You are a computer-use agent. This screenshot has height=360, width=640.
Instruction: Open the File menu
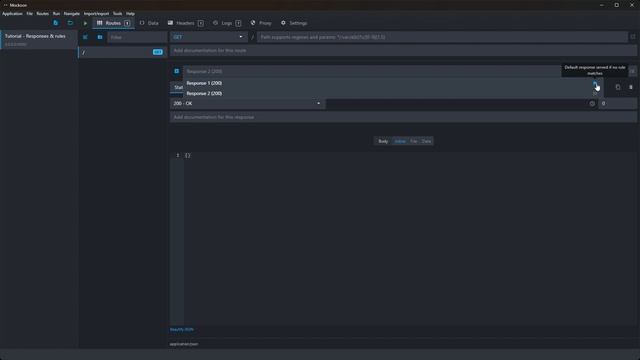(29, 13)
